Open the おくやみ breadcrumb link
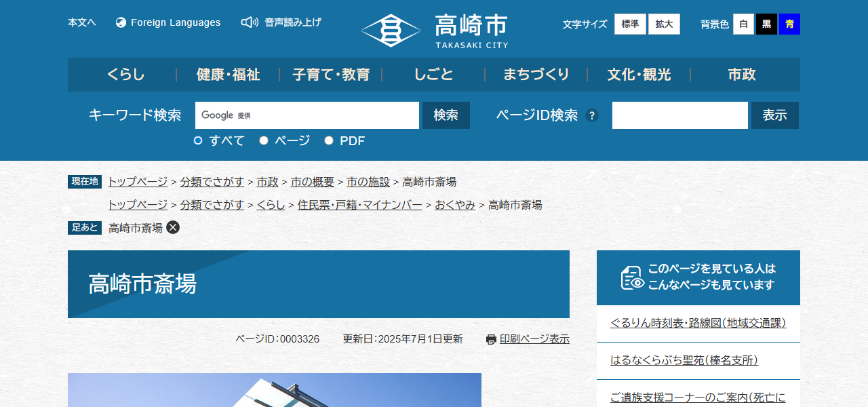This screenshot has height=407, width=868. (456, 205)
